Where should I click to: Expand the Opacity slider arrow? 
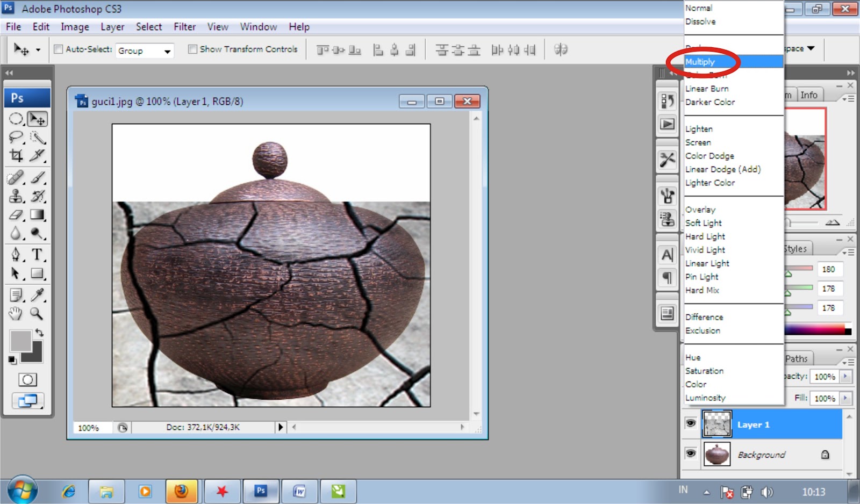[x=845, y=377]
